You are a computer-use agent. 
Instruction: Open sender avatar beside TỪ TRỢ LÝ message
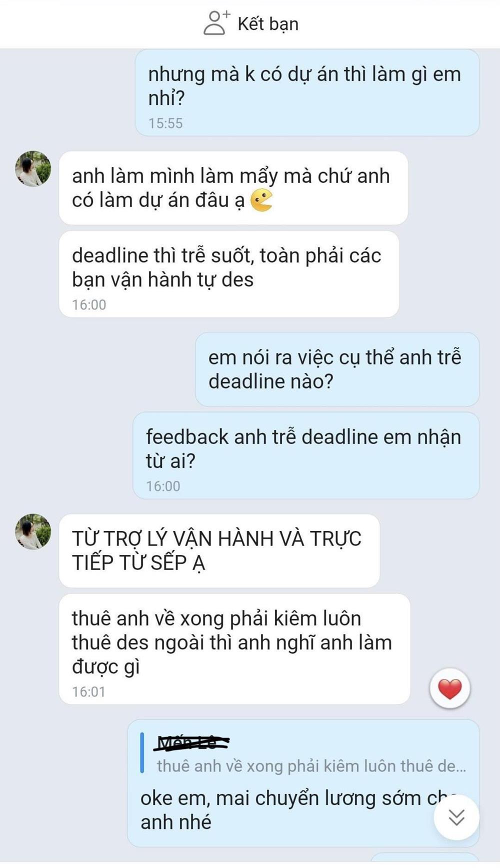click(x=33, y=532)
